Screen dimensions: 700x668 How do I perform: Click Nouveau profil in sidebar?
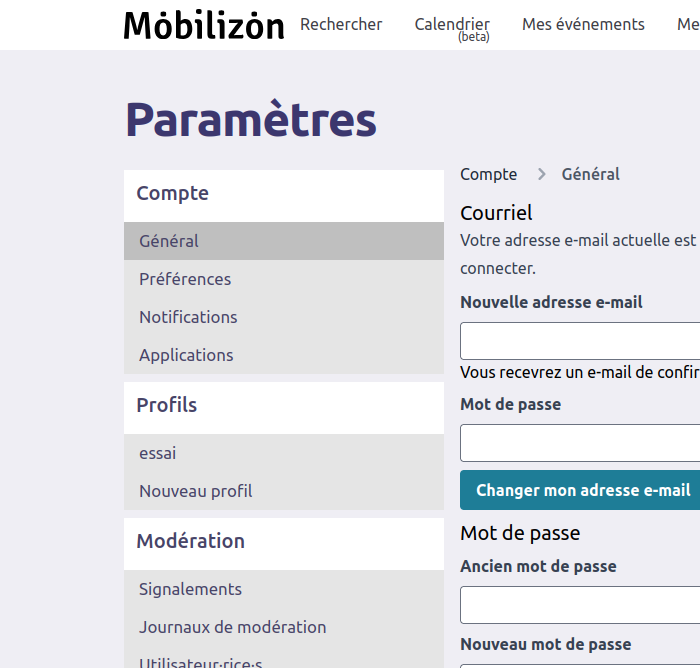[196, 491]
